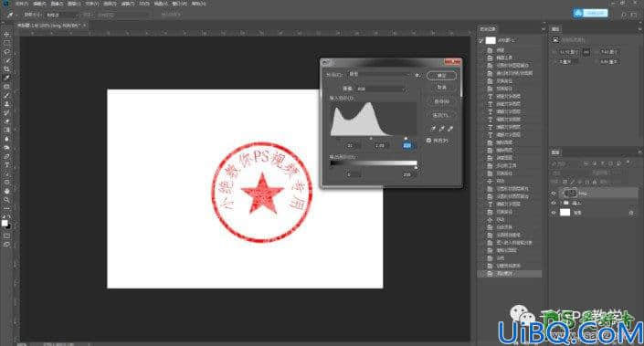Open the Help menu

[199, 4]
